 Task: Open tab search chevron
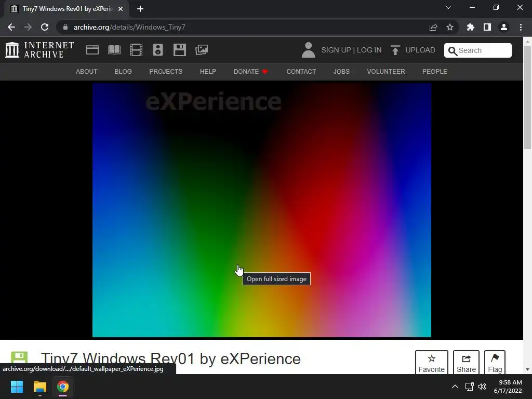pos(448,7)
